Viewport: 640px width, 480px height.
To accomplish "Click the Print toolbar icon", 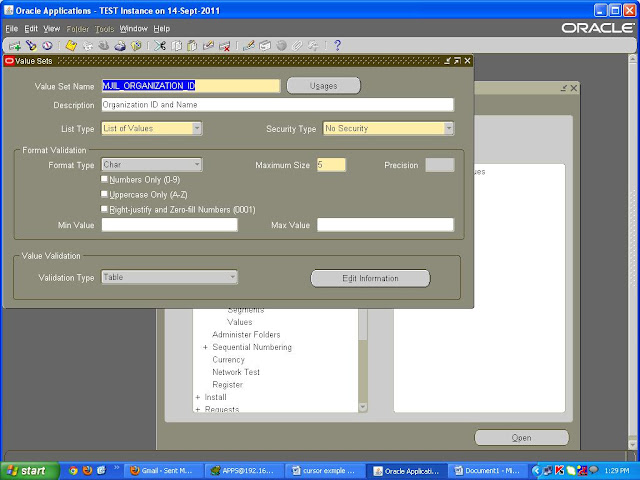I will (120, 46).
